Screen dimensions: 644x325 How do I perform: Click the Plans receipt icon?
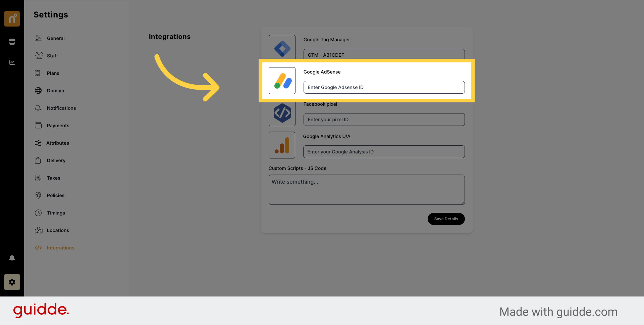(x=38, y=73)
